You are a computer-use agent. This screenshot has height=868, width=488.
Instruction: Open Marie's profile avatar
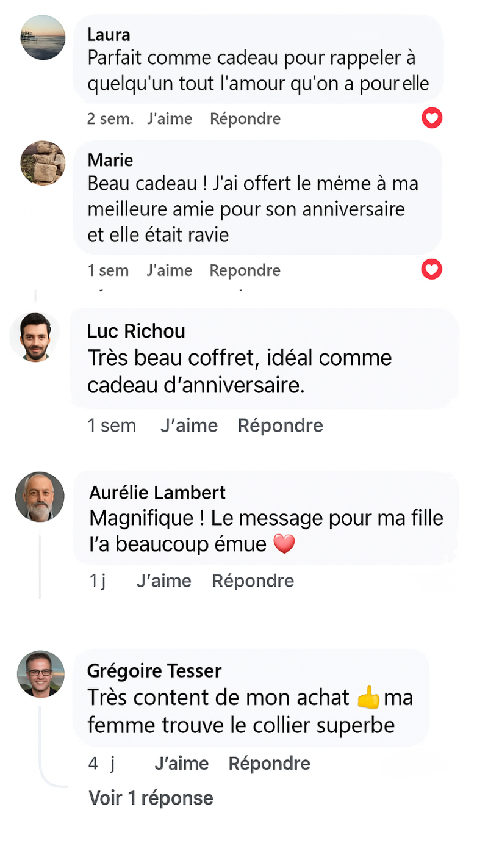coord(43,163)
